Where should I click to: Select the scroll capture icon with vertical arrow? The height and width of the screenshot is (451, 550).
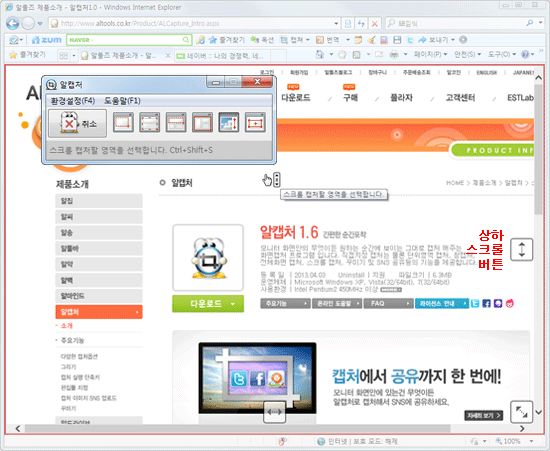click(x=228, y=122)
